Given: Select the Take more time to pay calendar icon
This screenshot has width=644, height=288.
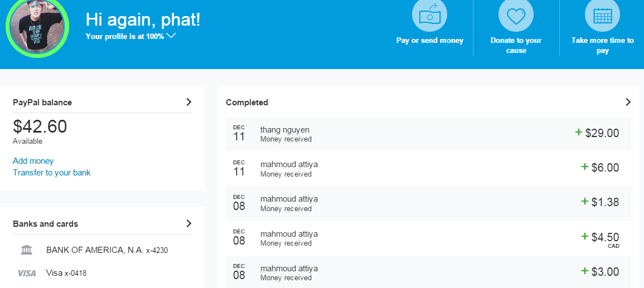Looking at the screenshot, I should [603, 15].
